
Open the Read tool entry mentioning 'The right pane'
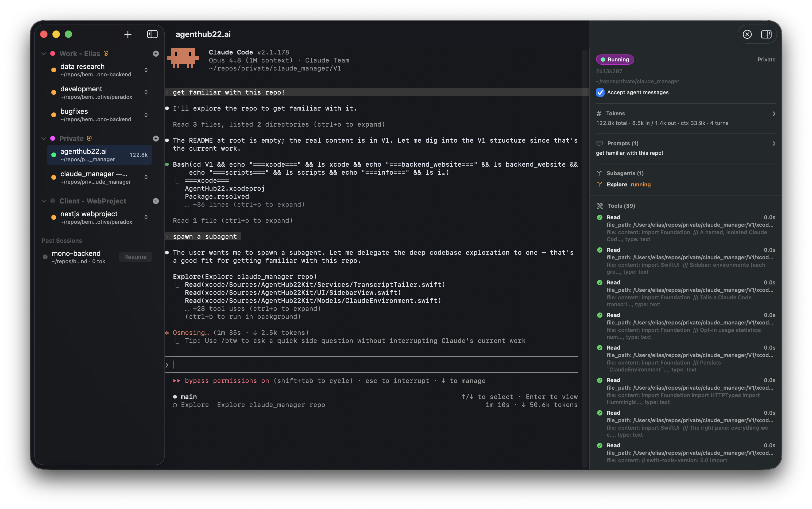click(686, 424)
